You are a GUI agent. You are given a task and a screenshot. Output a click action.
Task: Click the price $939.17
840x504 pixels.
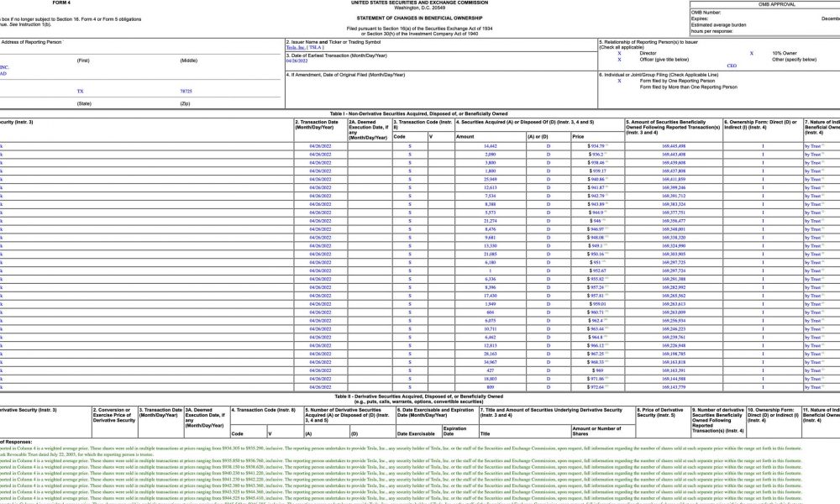(x=597, y=171)
